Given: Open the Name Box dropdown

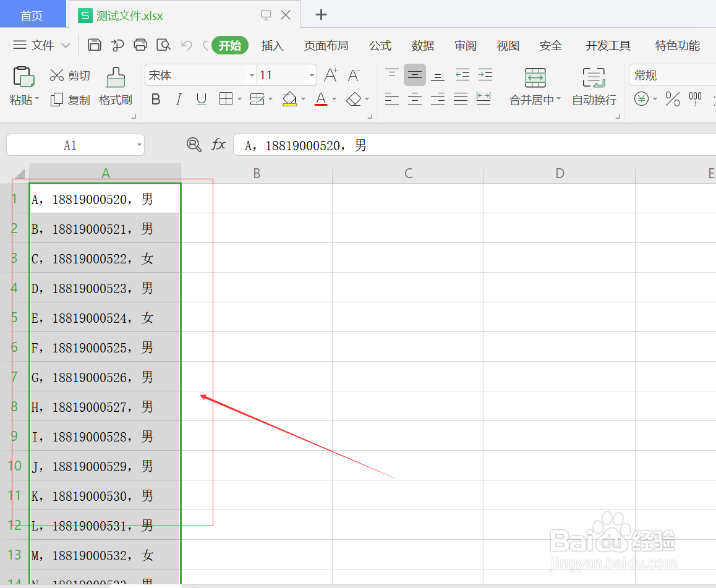Looking at the screenshot, I should click(139, 145).
